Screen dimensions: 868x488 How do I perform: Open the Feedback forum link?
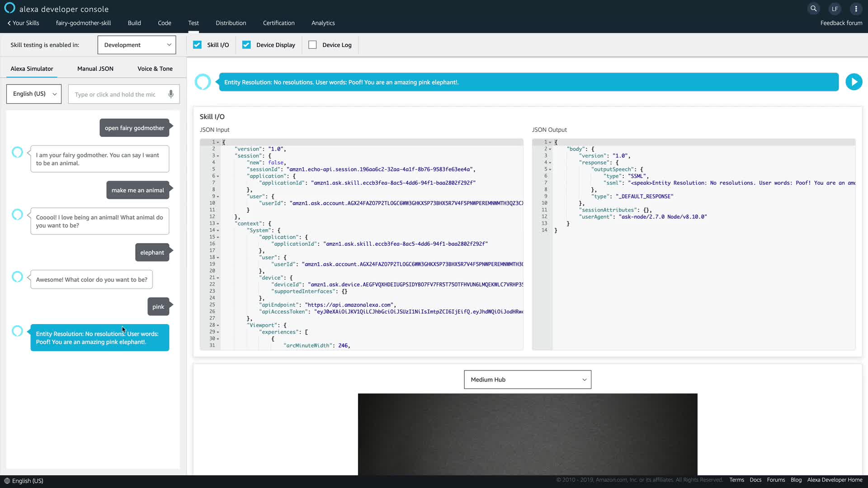841,23
